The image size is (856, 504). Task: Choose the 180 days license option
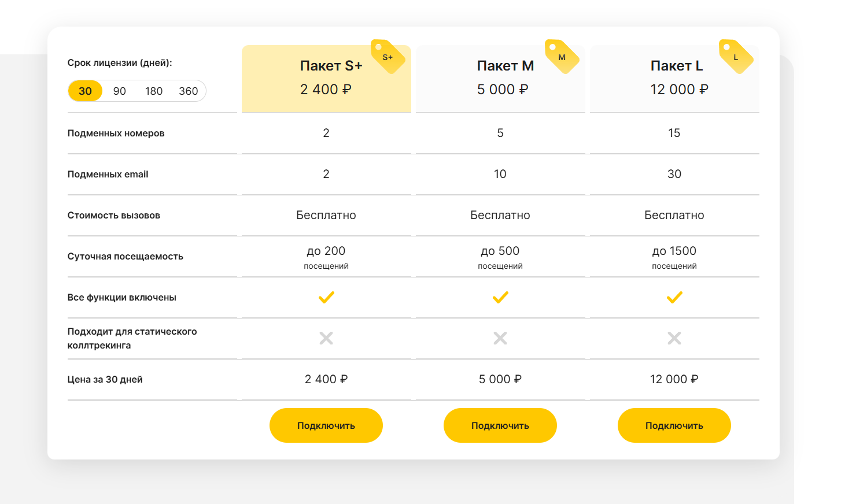pos(154,91)
